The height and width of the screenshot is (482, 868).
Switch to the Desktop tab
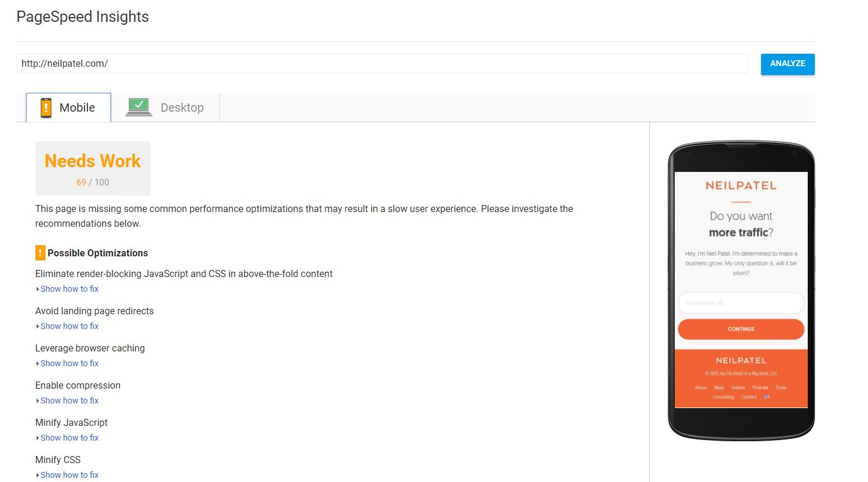click(165, 108)
